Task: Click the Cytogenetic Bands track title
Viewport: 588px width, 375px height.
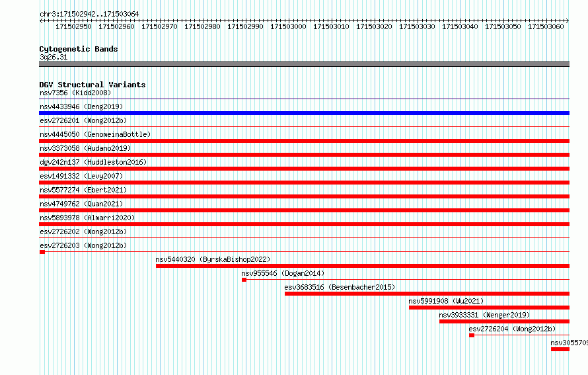Action: (x=79, y=49)
